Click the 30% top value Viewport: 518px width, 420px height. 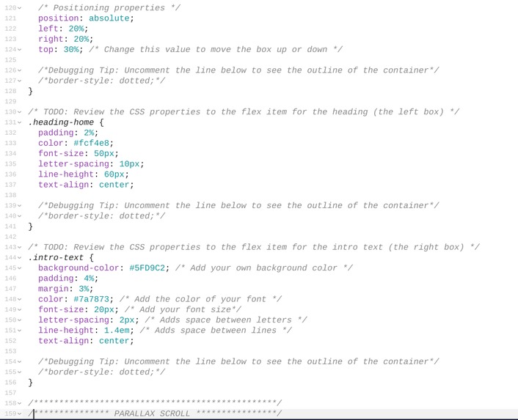[x=71, y=50]
